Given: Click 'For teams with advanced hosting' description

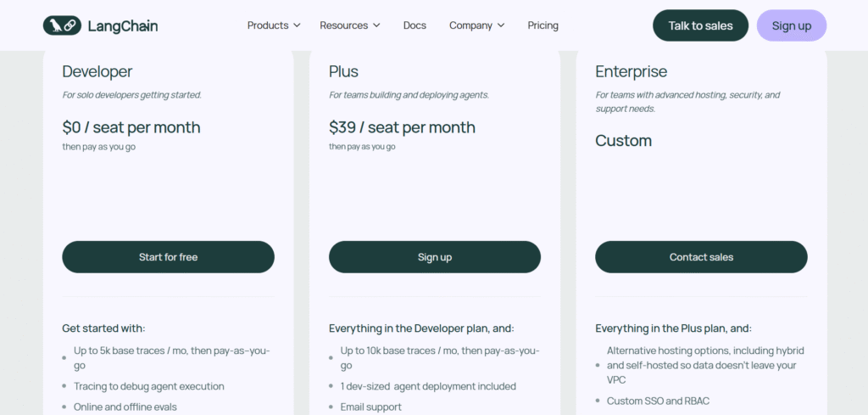Looking at the screenshot, I should [x=687, y=101].
